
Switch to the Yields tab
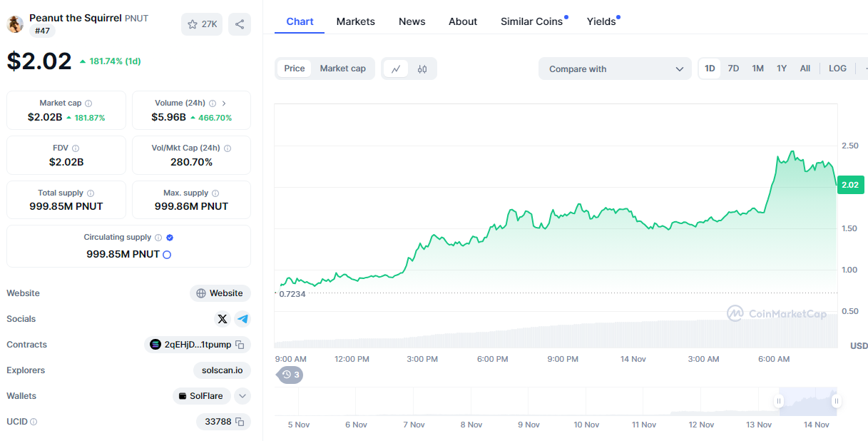point(602,21)
